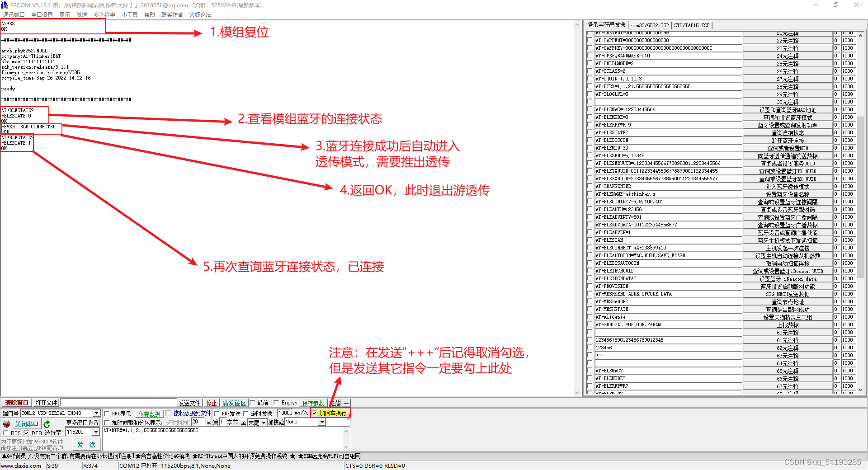Click the receive window vertical scrollbar track
The height and width of the screenshot is (470, 868).
577,208
